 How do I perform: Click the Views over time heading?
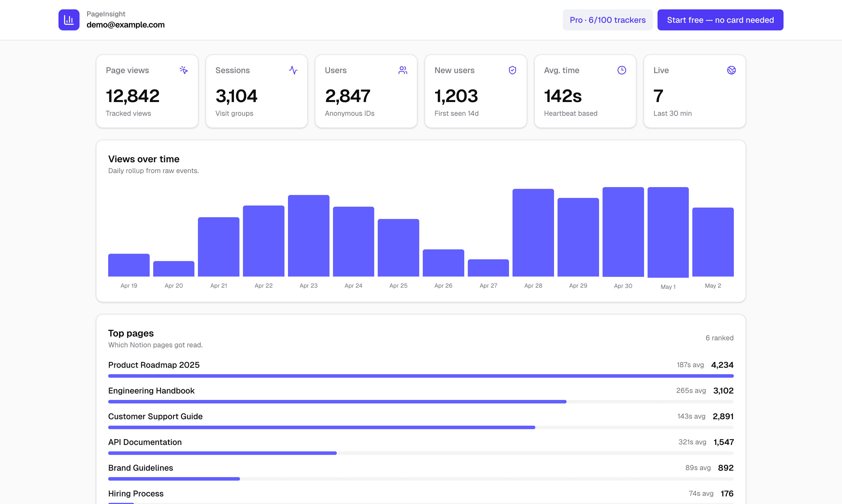tap(144, 159)
